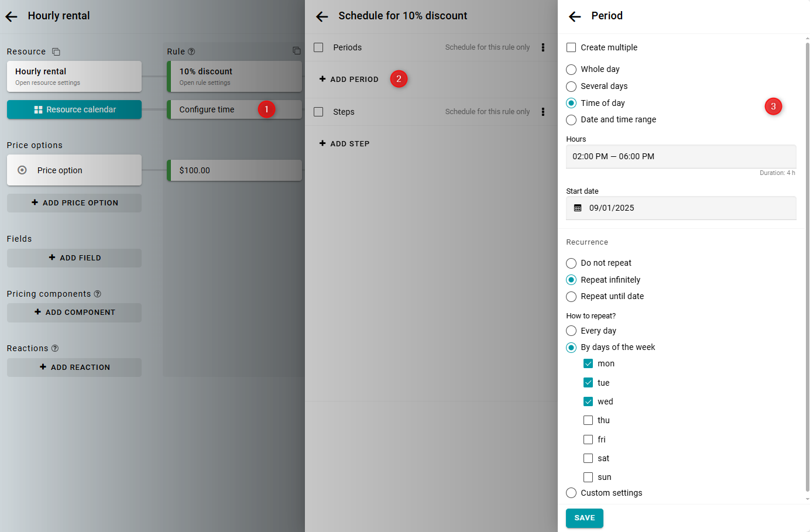Click the Period panel vertical scrollbar

[807, 263]
